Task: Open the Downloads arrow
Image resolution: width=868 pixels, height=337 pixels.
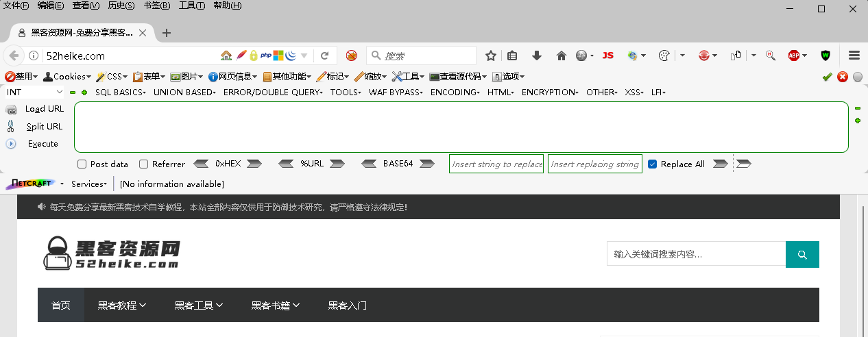Action: (x=537, y=55)
